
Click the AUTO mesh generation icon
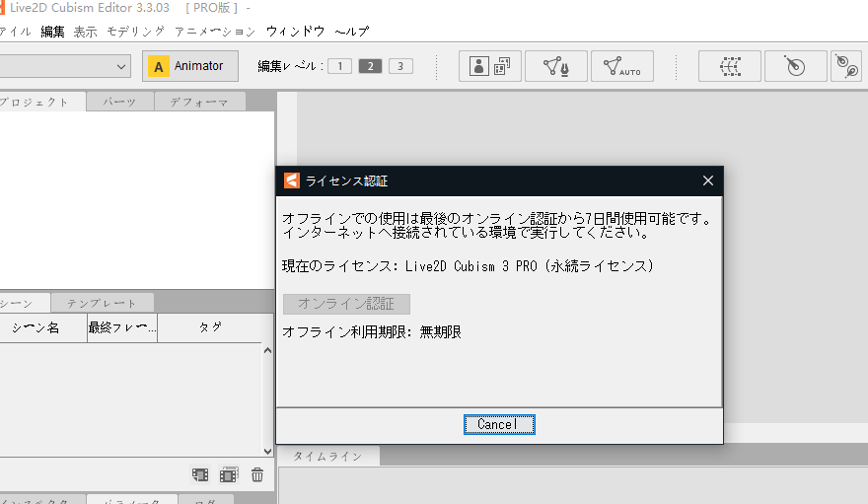coord(621,66)
